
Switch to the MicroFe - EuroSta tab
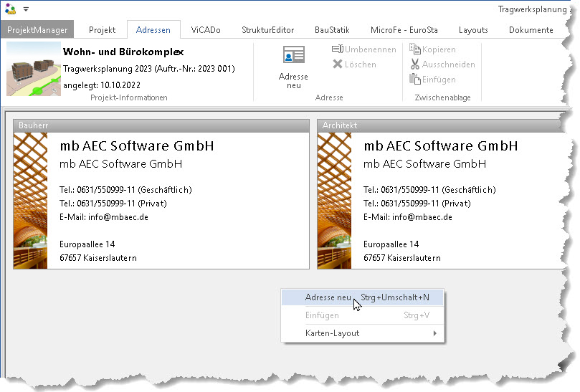point(404,30)
